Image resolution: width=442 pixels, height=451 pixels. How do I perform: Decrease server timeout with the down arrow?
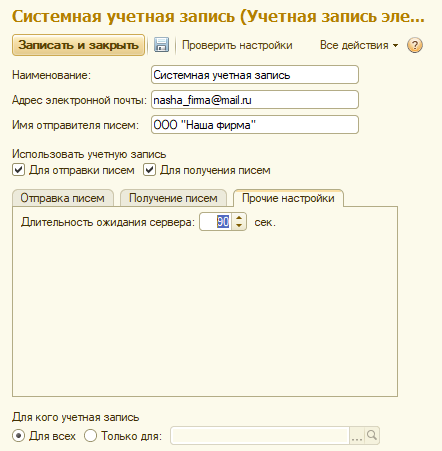(239, 226)
